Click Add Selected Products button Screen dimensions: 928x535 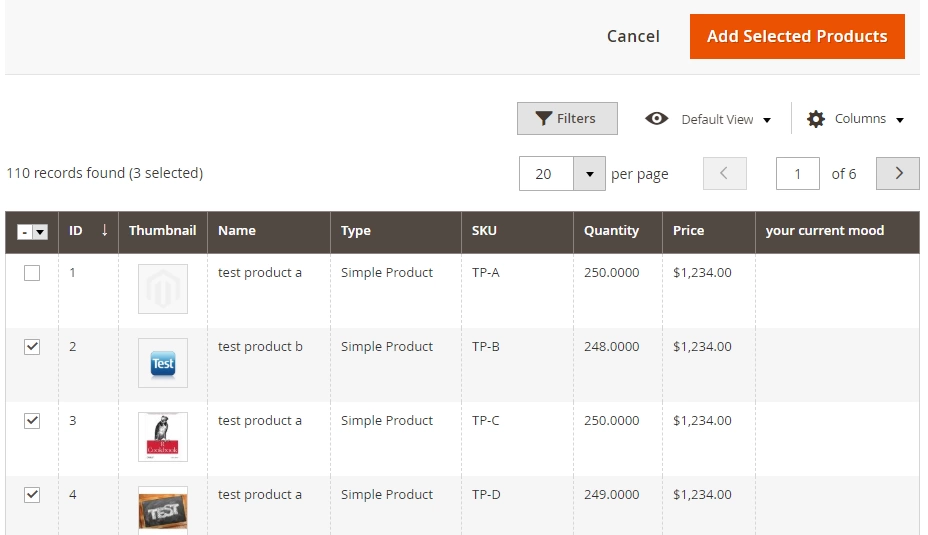coord(797,37)
